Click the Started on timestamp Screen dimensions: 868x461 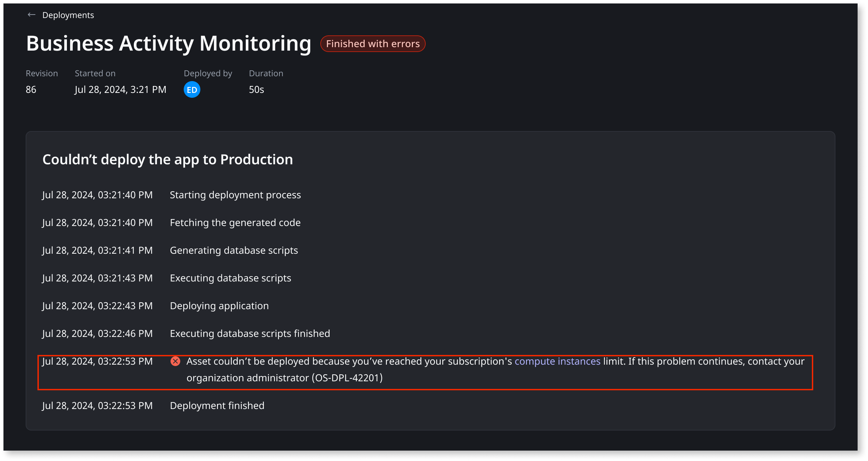(121, 89)
